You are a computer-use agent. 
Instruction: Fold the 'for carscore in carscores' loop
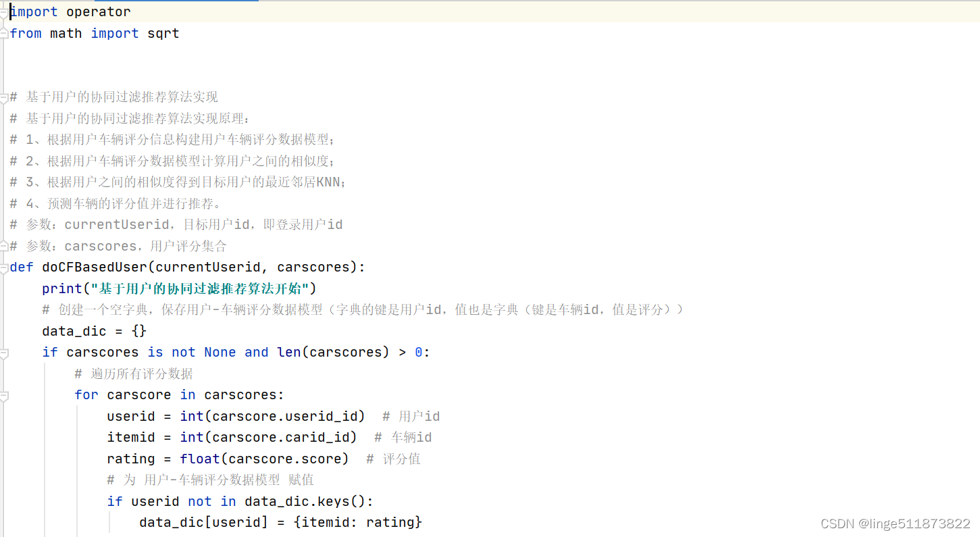point(4,395)
